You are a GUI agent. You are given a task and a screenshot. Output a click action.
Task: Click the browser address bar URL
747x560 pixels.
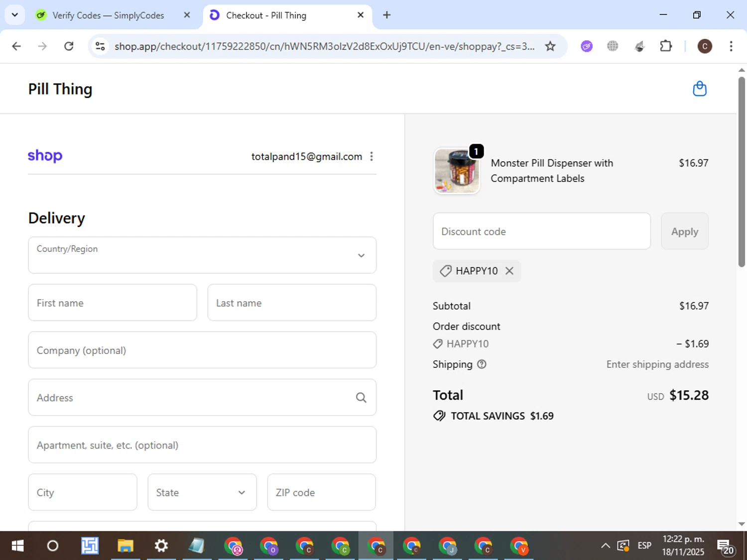coord(324,46)
